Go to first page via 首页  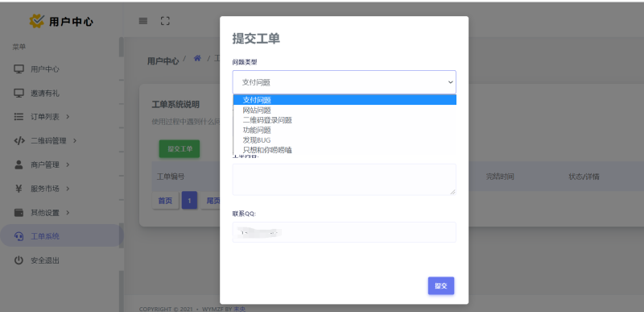166,201
